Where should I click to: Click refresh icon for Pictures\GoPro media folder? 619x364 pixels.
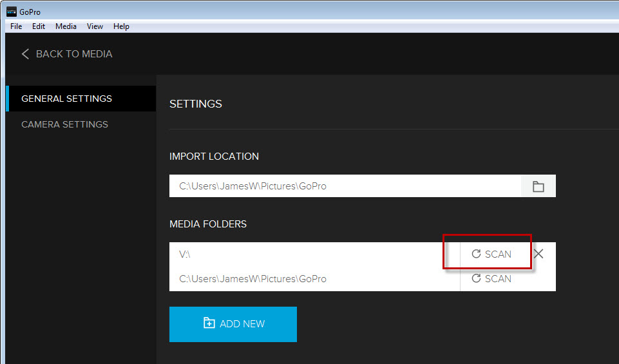[x=477, y=278]
